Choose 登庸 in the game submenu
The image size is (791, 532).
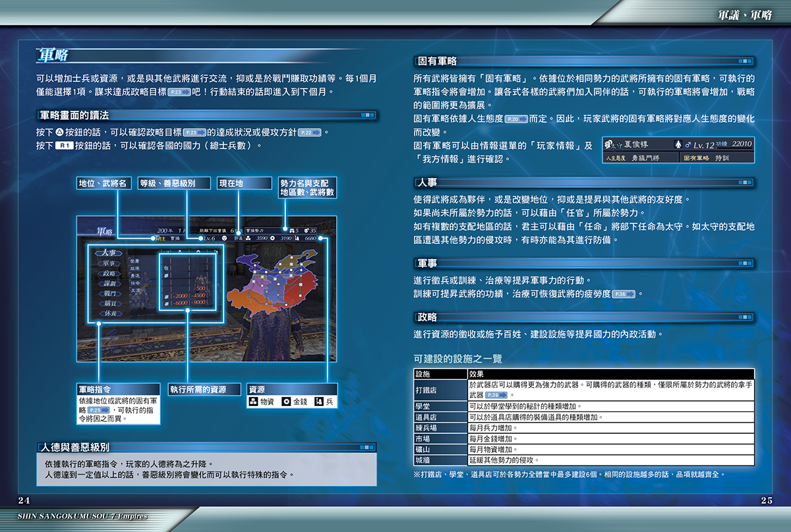point(135,260)
